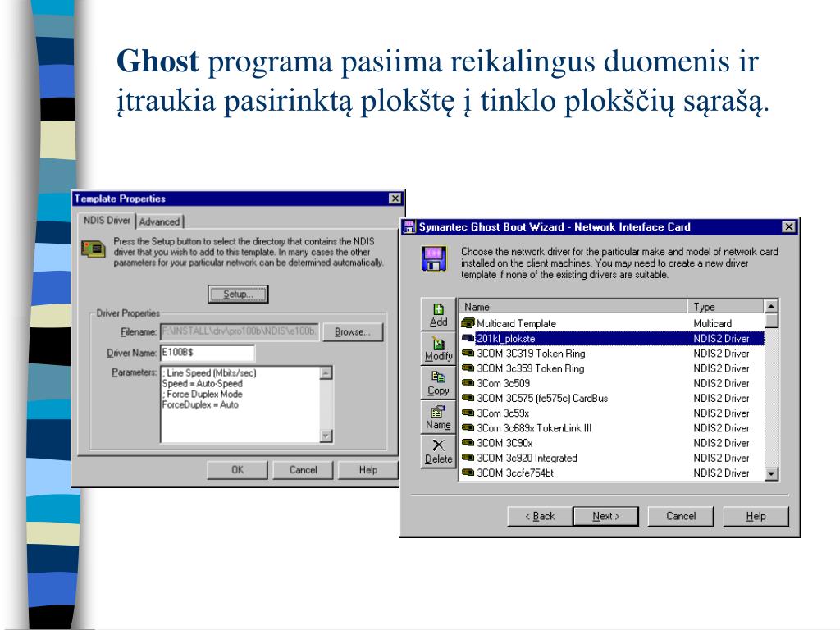Click the Name column header
The width and height of the screenshot is (840, 630).
tap(573, 307)
